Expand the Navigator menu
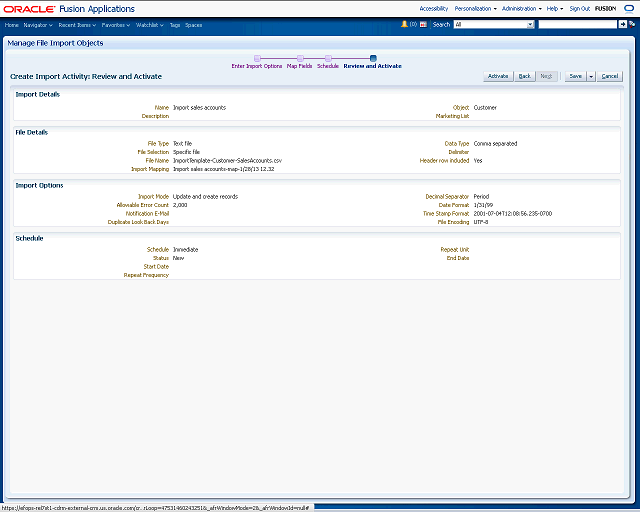 point(38,24)
